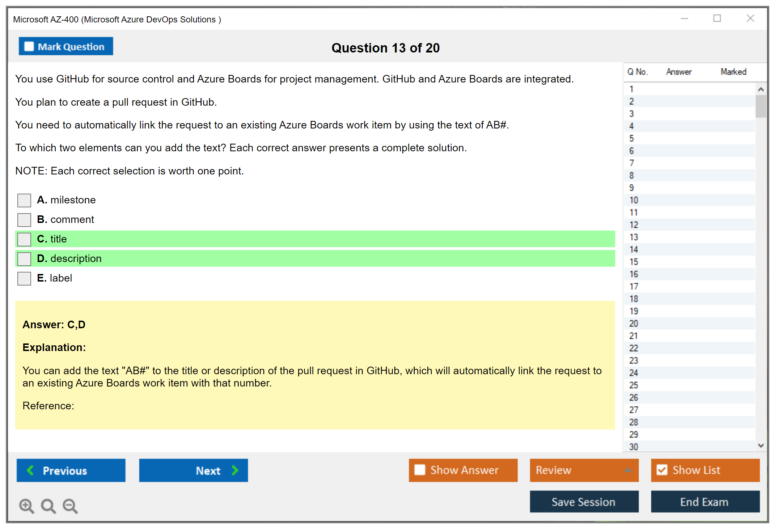Viewport: 778px width, 532px height.
Task: Toggle the Mark Question checkbox
Action: tap(29, 47)
